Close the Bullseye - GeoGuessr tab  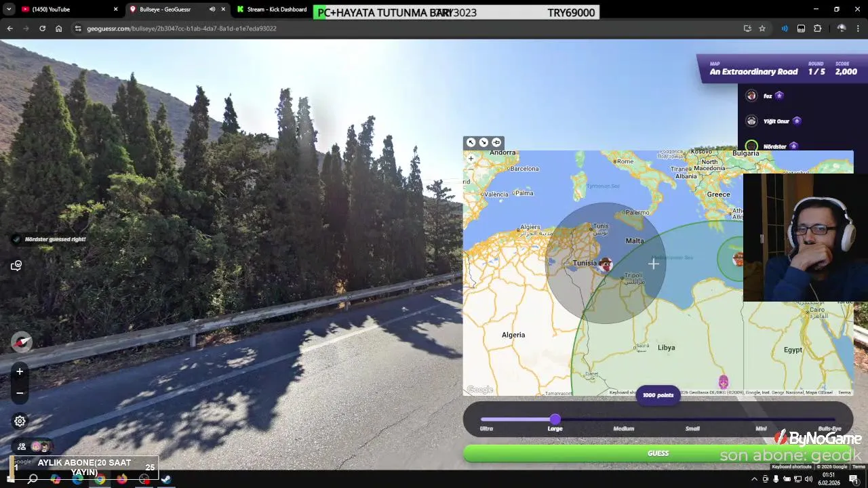point(223,9)
